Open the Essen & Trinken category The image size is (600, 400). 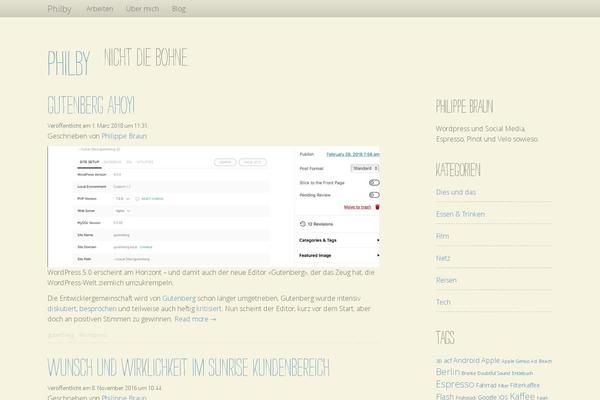click(x=460, y=214)
